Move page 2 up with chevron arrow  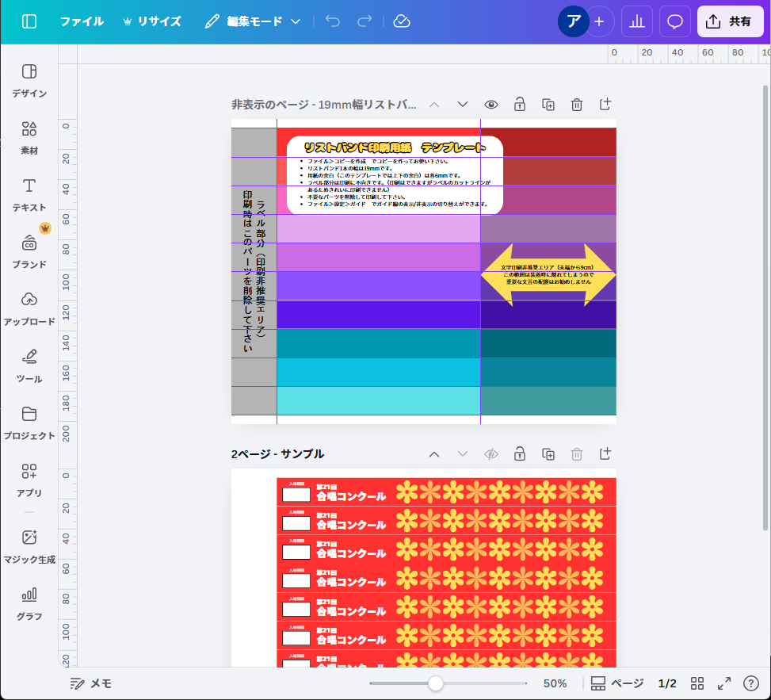[433, 454]
